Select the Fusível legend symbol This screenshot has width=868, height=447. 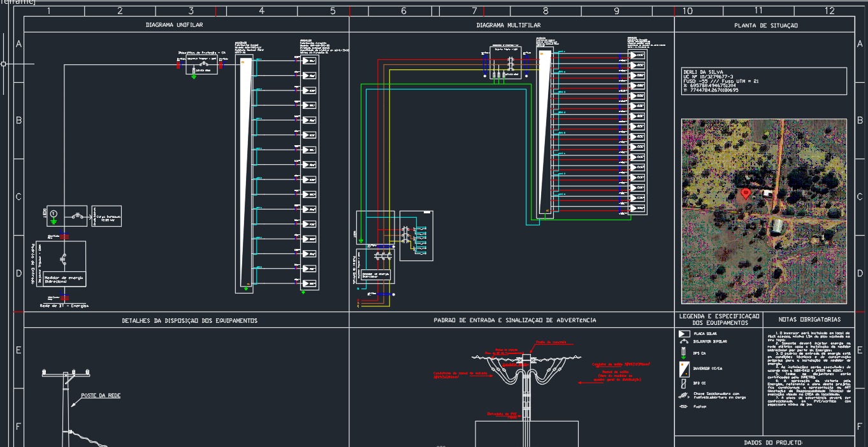683,406
